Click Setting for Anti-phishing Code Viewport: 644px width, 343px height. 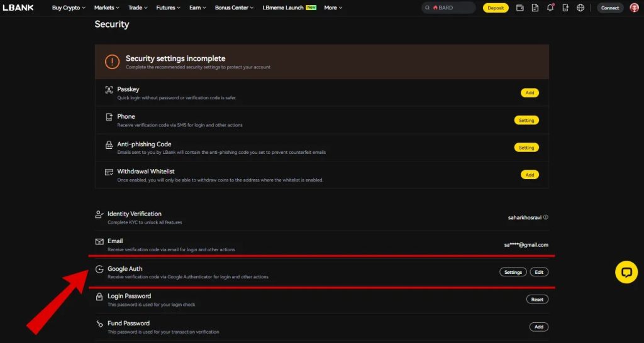[x=526, y=147]
